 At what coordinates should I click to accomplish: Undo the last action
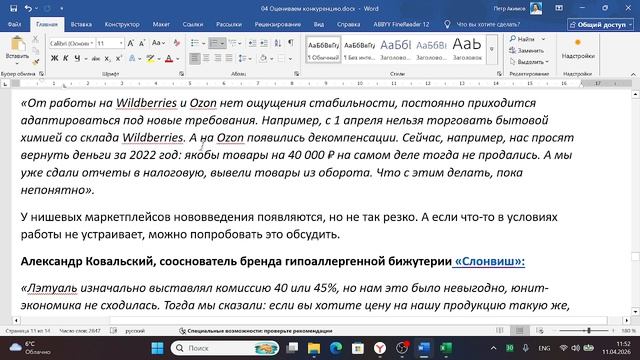click(x=28, y=8)
